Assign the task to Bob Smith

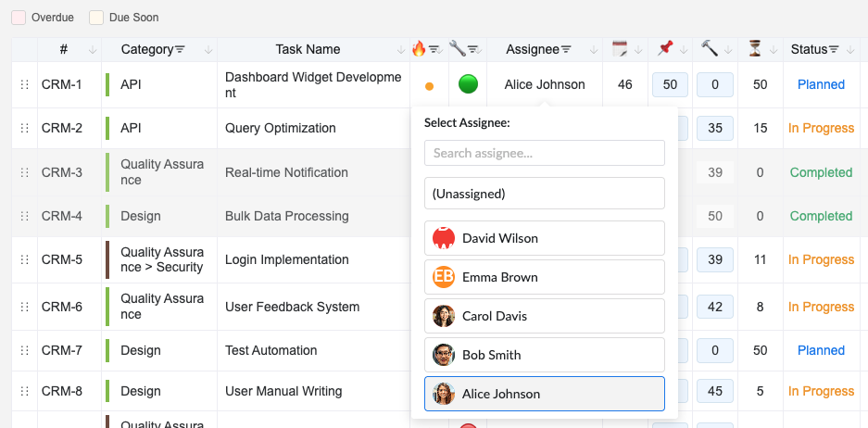pos(544,355)
